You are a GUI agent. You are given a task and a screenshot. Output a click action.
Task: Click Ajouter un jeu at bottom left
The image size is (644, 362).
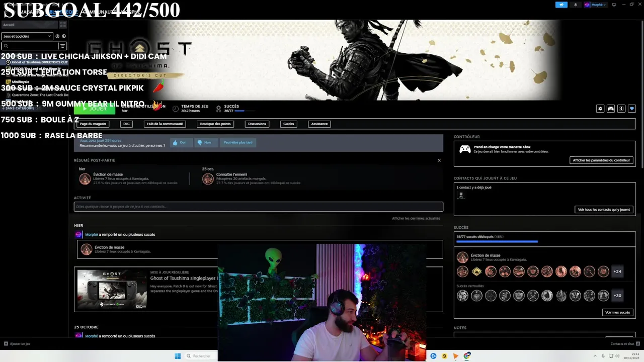17,344
